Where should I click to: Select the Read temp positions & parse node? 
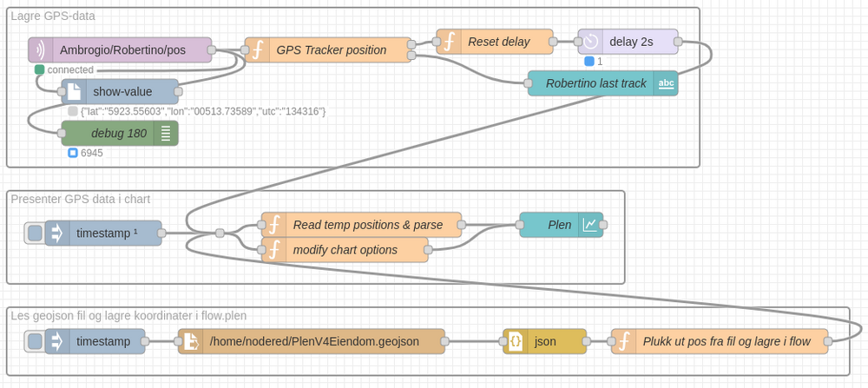click(x=361, y=225)
